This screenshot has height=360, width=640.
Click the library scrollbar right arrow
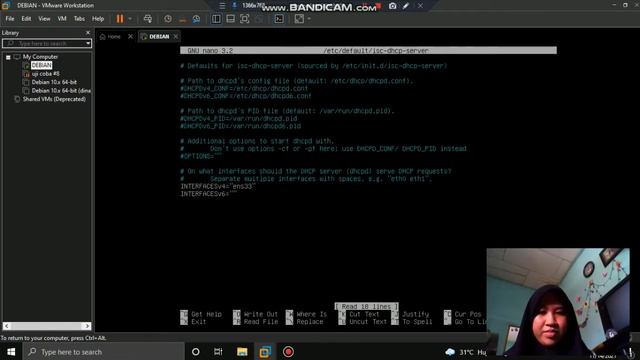pos(87,326)
